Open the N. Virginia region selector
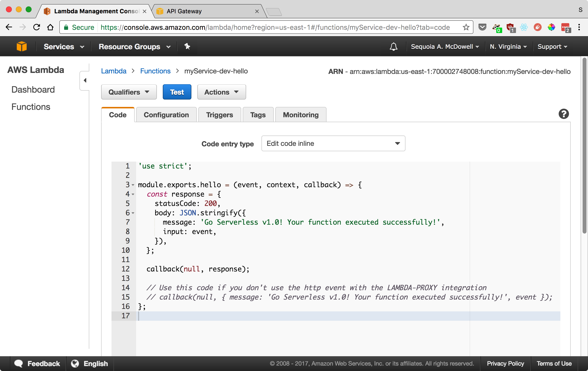The image size is (588, 371). (x=508, y=47)
